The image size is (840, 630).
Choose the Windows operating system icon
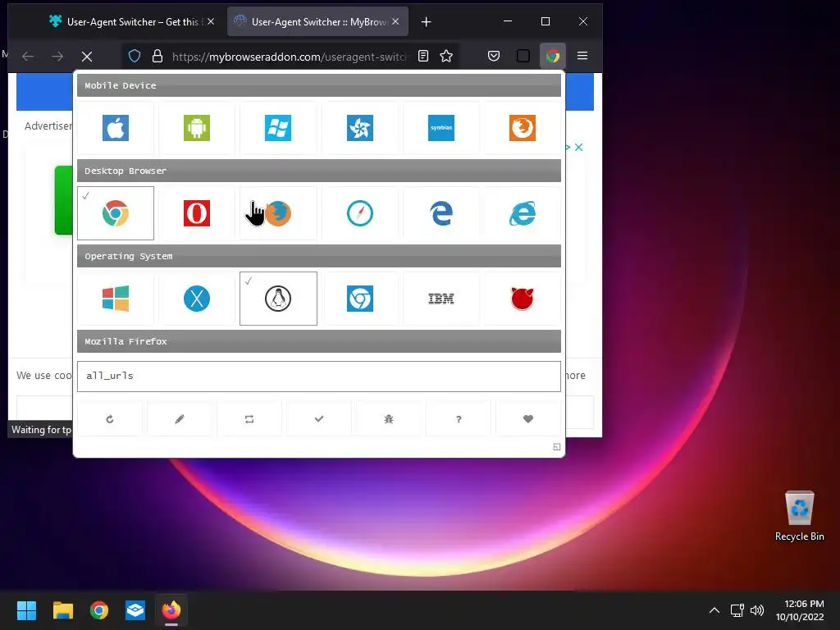[x=116, y=299]
